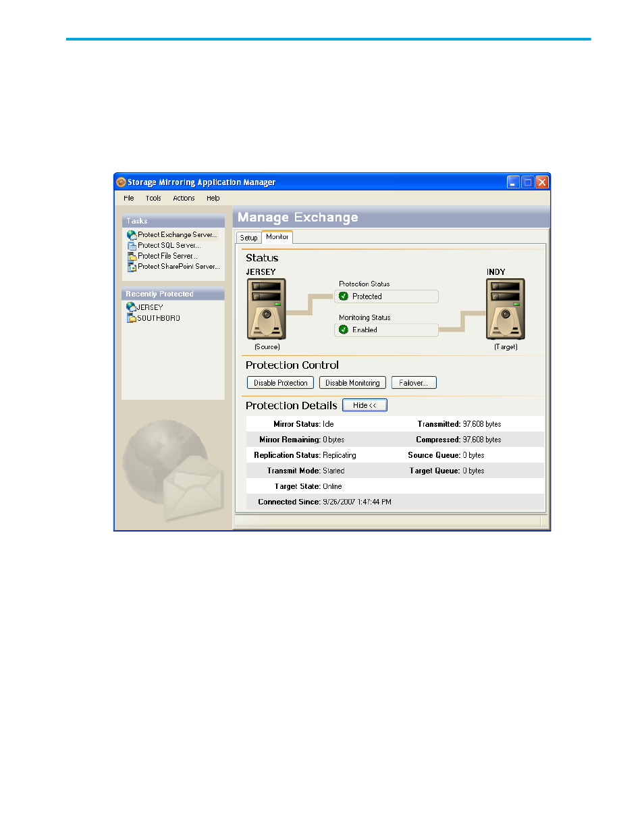Click the Failover... button
644x834 pixels.
click(414, 383)
